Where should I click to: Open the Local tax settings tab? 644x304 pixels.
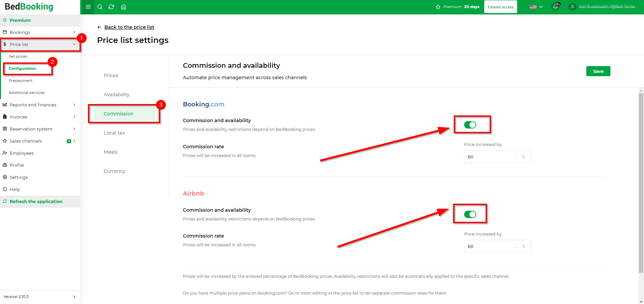click(114, 133)
